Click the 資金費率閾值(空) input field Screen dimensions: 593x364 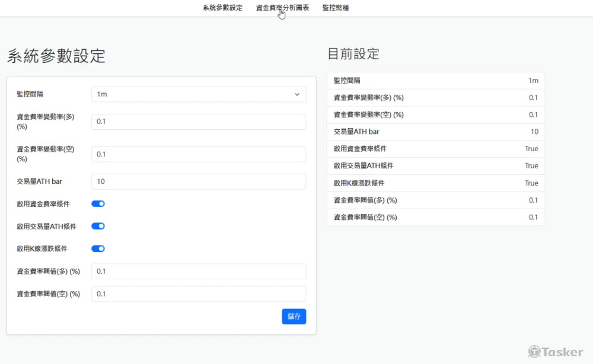pos(199,293)
